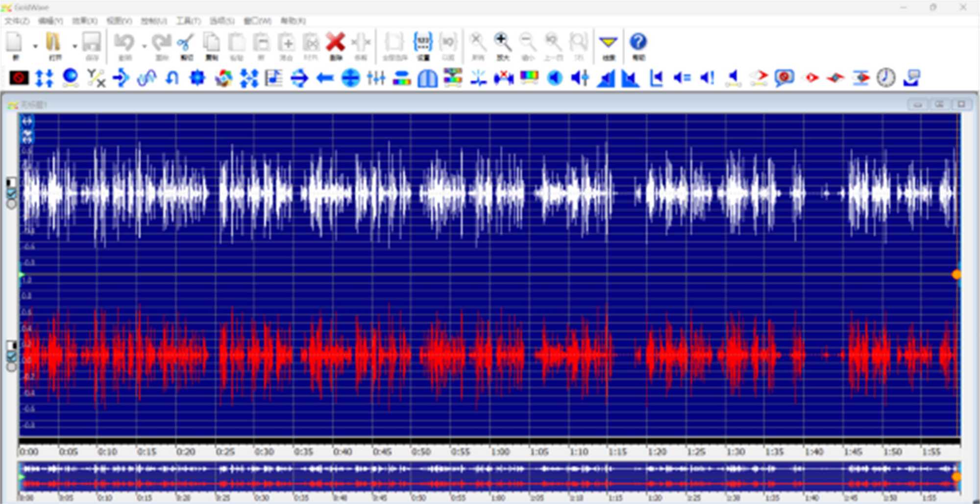
Task: Click the blue question mark Help icon
Action: 638,43
